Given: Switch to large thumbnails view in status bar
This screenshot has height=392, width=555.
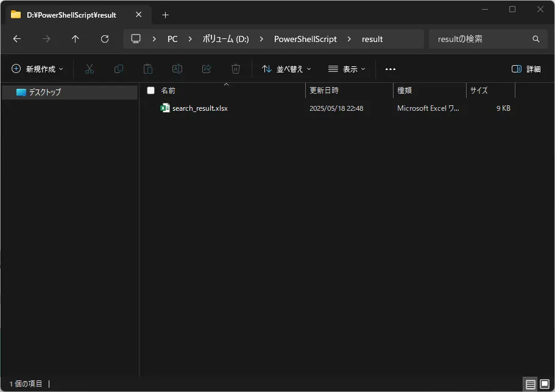Looking at the screenshot, I should [x=545, y=384].
